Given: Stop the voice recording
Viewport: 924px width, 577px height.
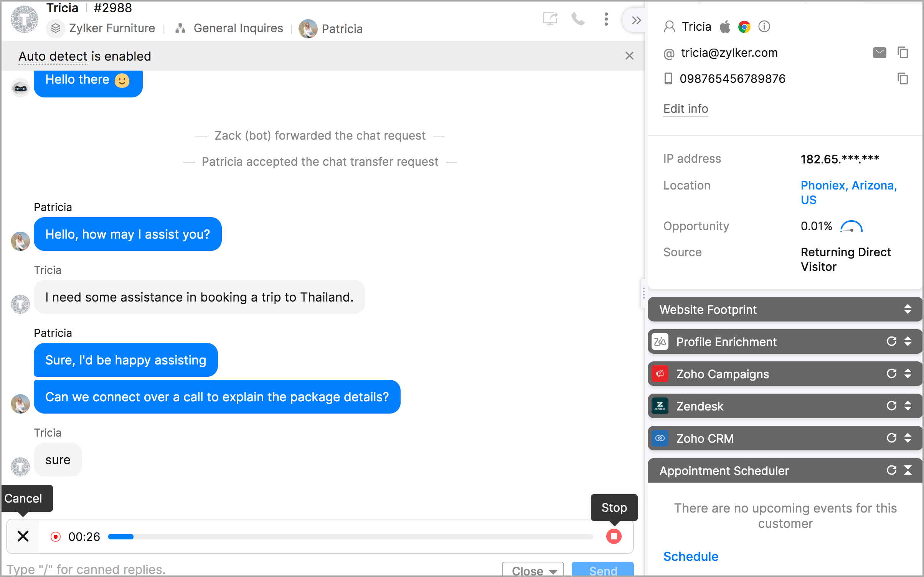Looking at the screenshot, I should pos(614,536).
